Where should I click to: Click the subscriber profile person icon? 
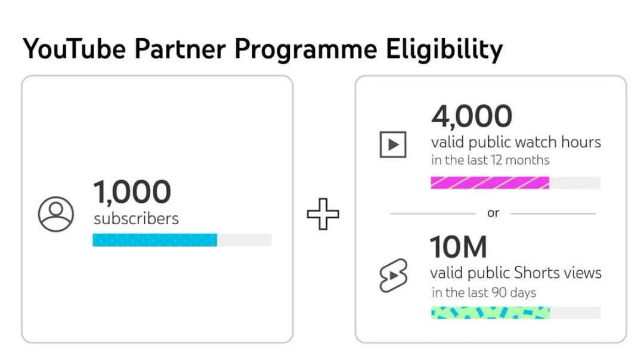pos(55,214)
